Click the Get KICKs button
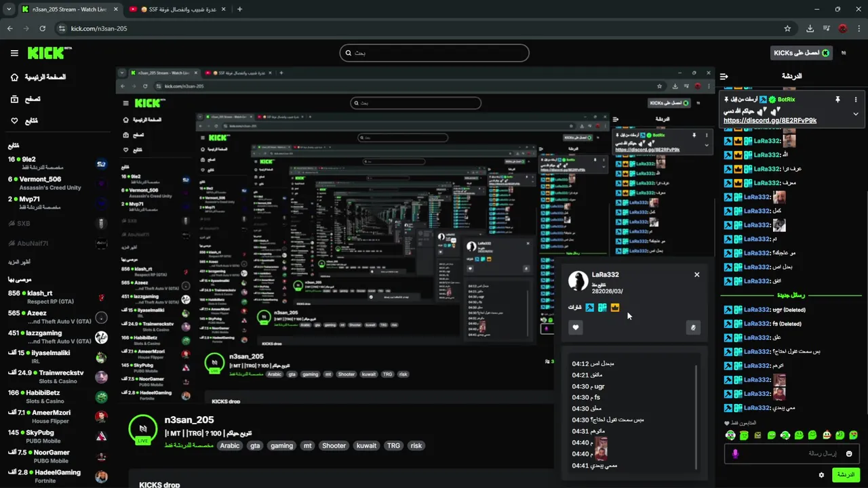 click(x=802, y=53)
